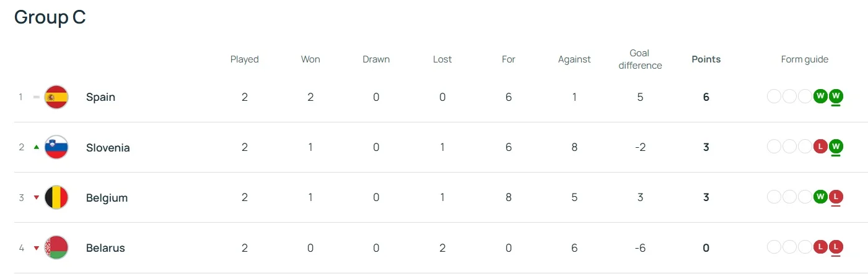Click the Belarus flag icon
Viewport: 868px width, 274px height.
[x=56, y=248]
